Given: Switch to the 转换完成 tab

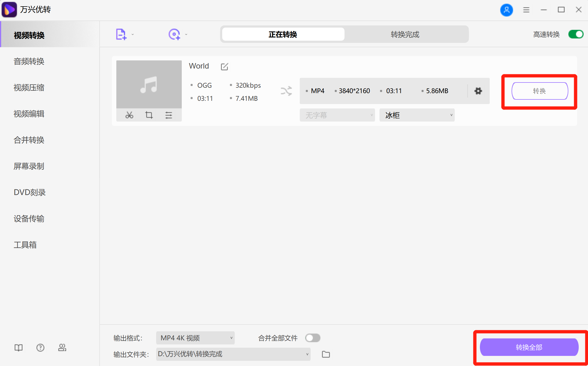Looking at the screenshot, I should [x=405, y=34].
